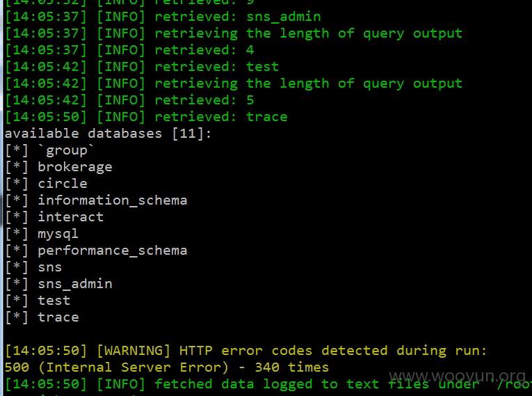
Task: Click the 'retrieved: test' log entry
Action: tap(142, 67)
